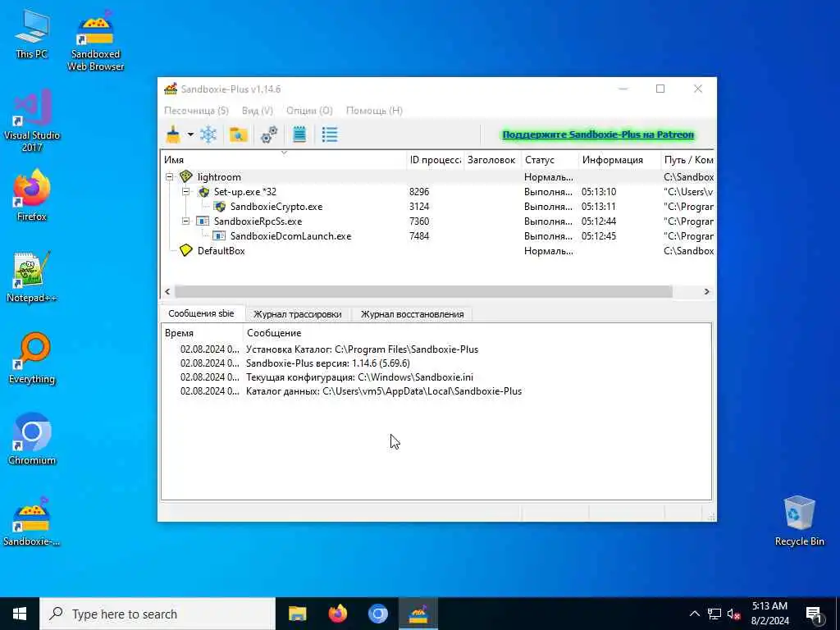Switch to the Журнал трассировки tab
This screenshot has height=630, width=840.
[x=297, y=314]
